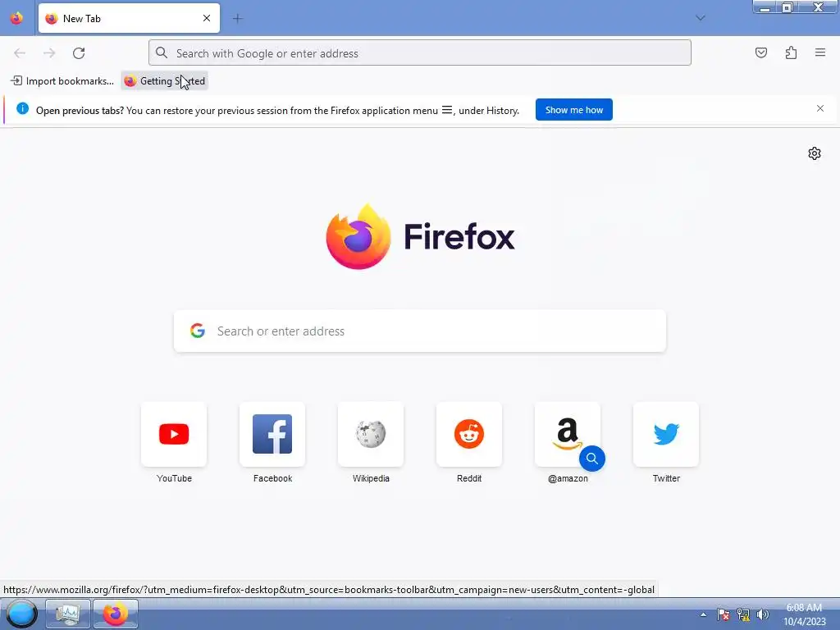Go back one page
The width and height of the screenshot is (840, 630).
[x=20, y=53]
